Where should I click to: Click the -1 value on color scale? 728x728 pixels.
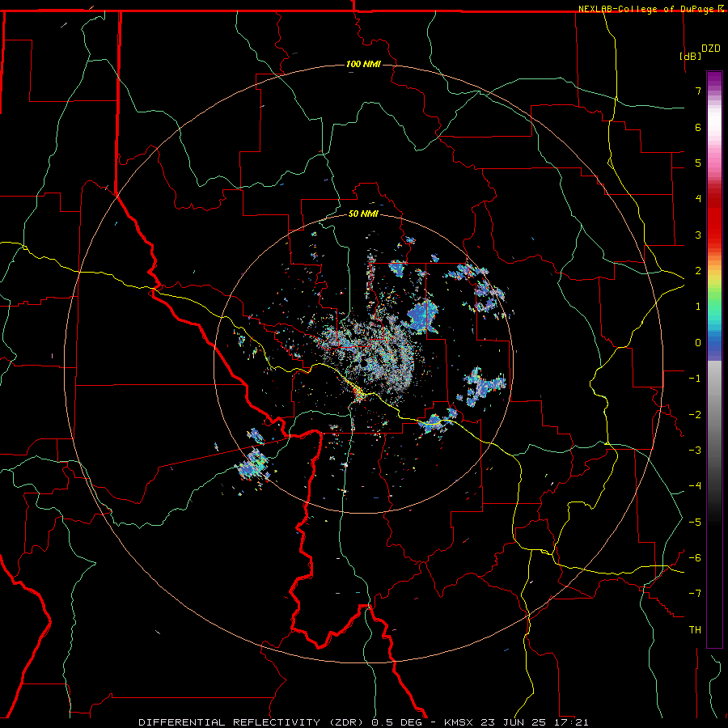click(x=695, y=379)
